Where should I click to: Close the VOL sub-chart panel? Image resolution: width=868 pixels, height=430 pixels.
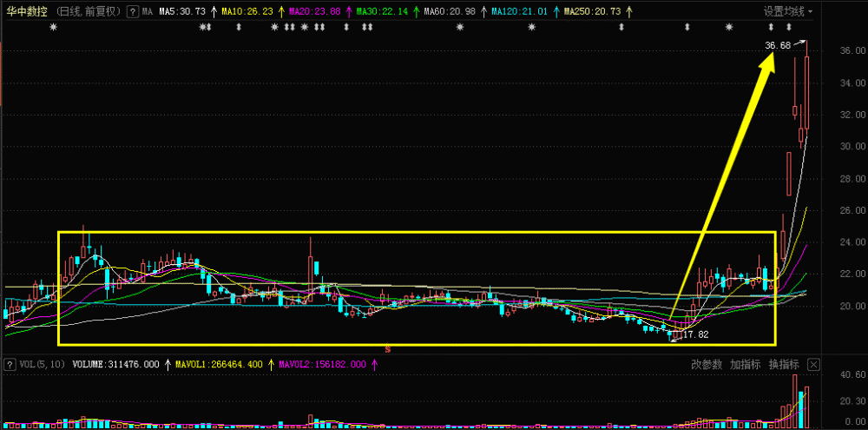click(813, 365)
